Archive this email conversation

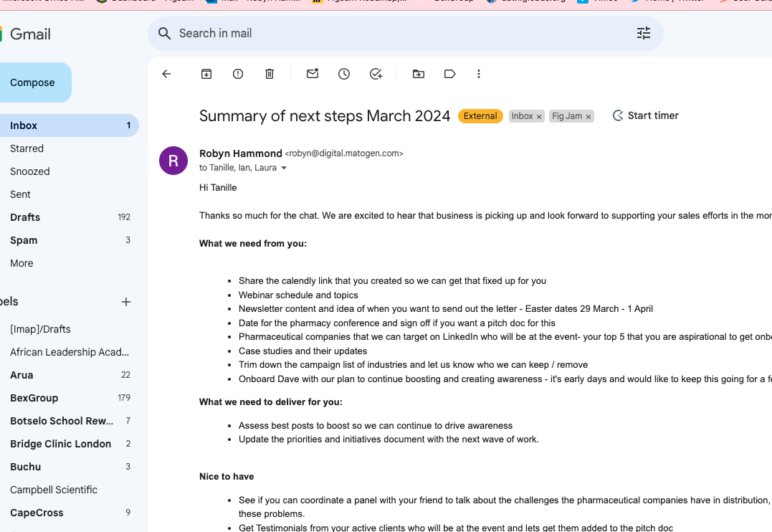206,74
